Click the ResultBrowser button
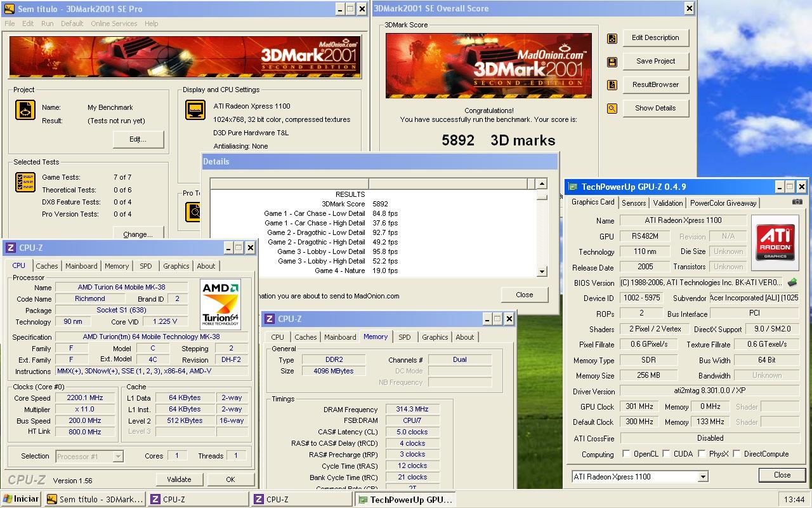 coord(655,84)
